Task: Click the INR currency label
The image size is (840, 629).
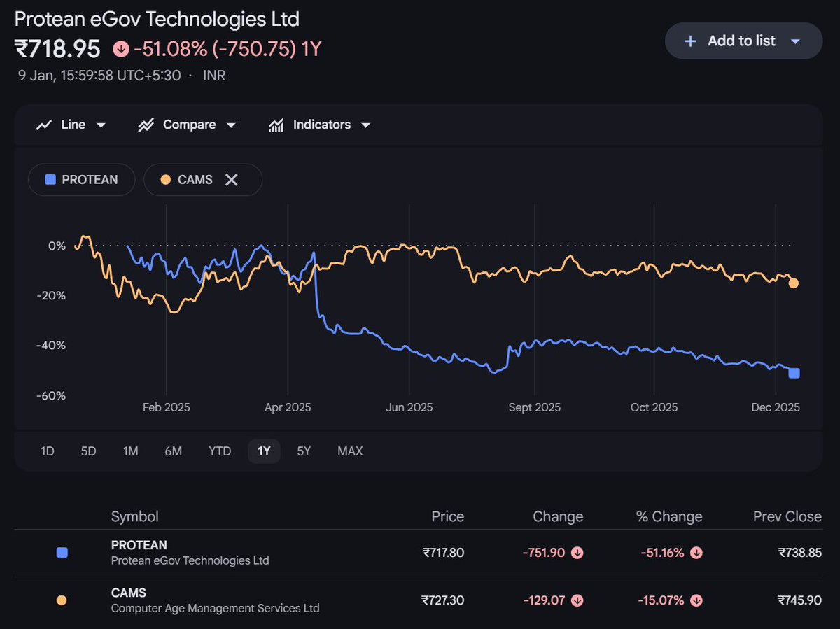Action: 213,76
